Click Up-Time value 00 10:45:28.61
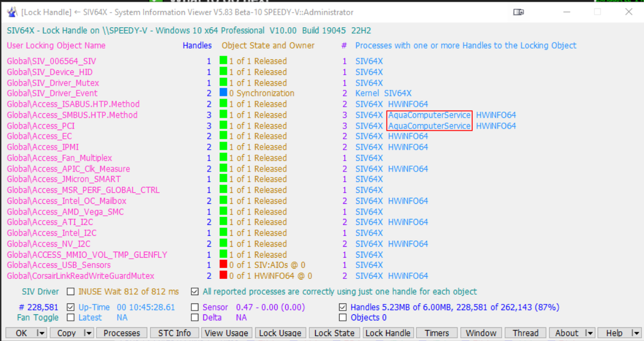The image size is (644, 341). point(146,307)
